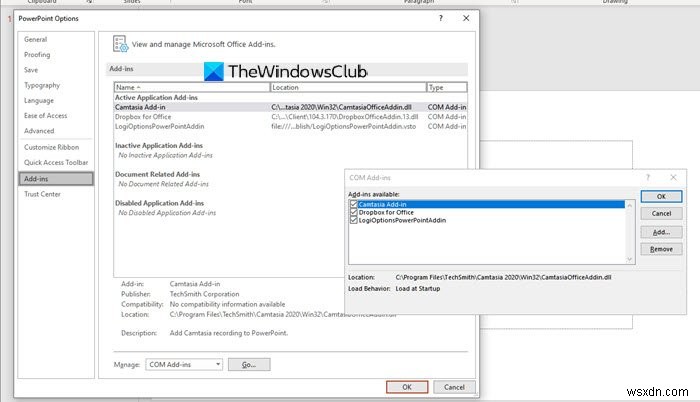
Task: Open the General options category
Action: (35, 39)
